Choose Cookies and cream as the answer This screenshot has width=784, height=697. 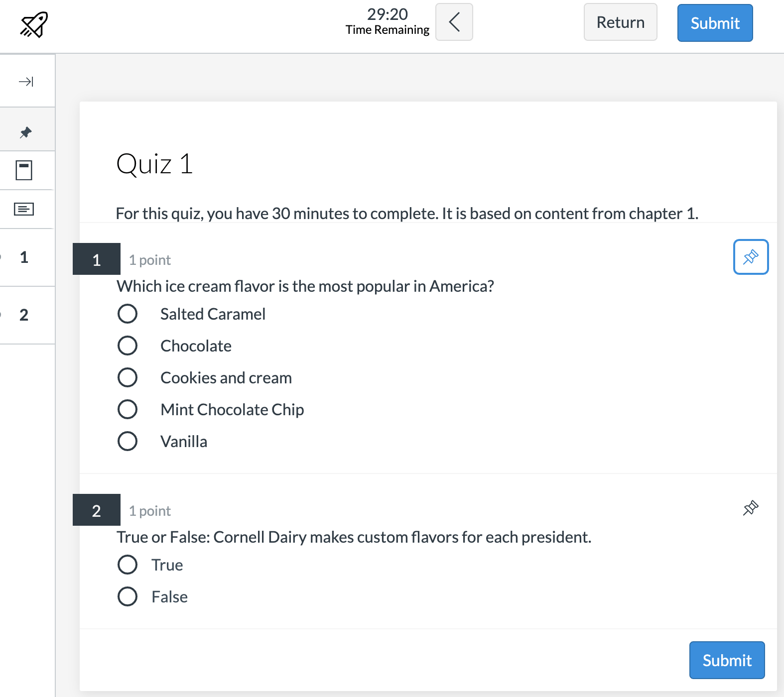(x=128, y=377)
